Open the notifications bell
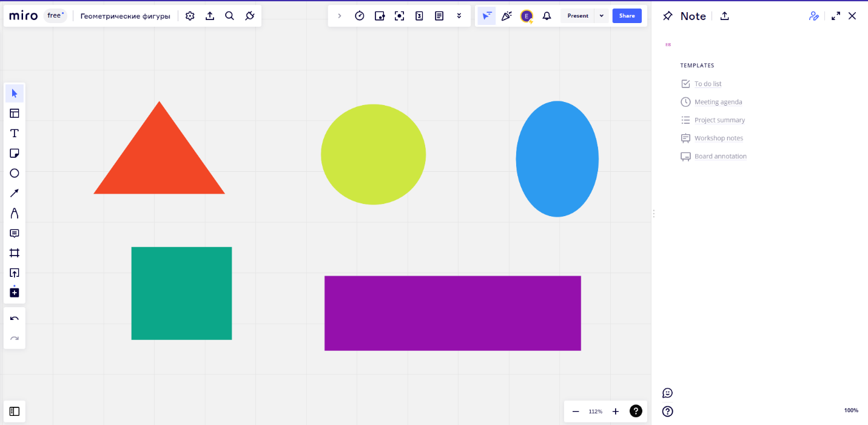This screenshot has height=425, width=868. [547, 16]
